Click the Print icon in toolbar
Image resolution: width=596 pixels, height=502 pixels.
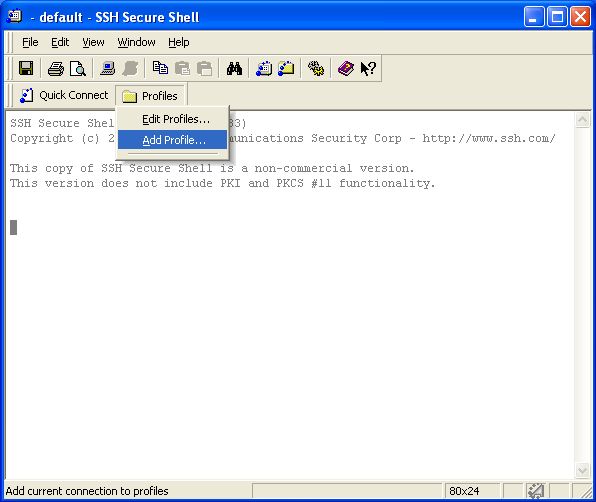(56, 69)
